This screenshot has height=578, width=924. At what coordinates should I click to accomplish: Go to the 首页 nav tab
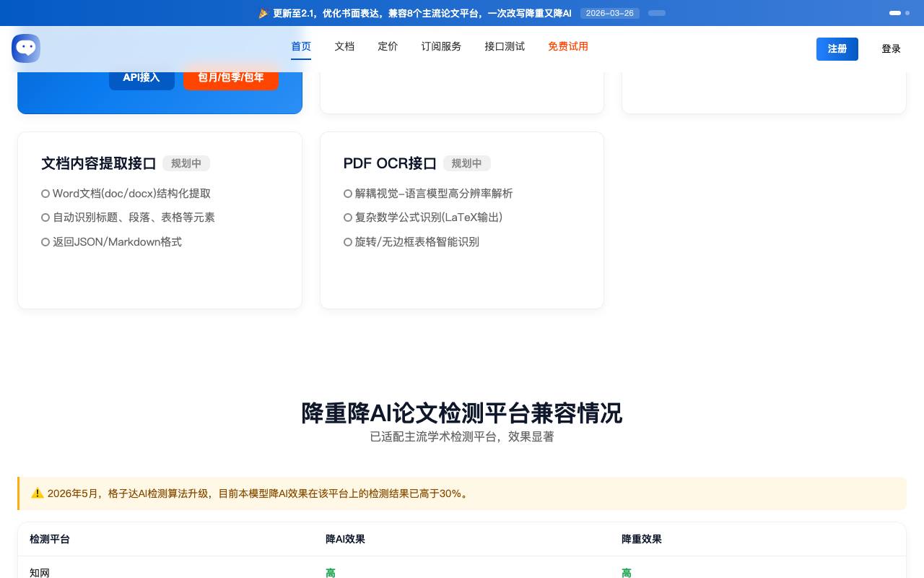pos(301,47)
